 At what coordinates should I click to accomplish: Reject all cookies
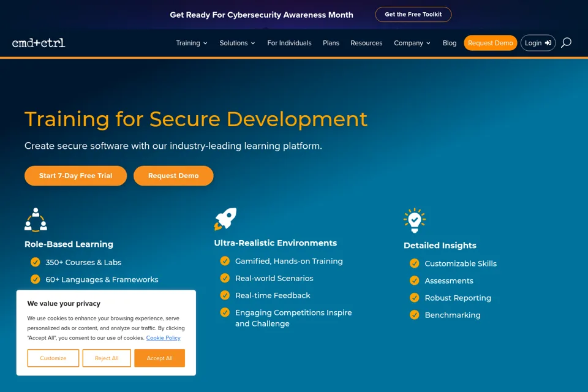(107, 358)
